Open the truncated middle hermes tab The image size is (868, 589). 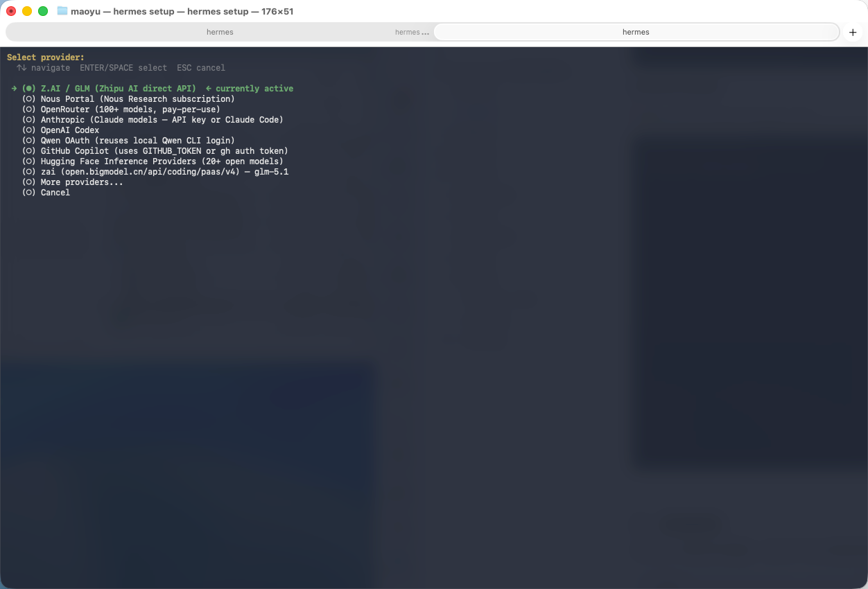[x=412, y=32]
